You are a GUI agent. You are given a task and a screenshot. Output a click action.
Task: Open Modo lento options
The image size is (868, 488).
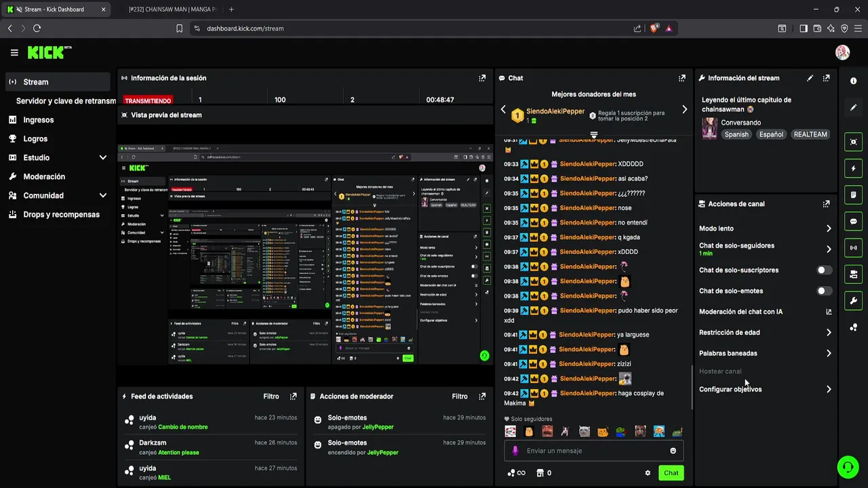click(x=765, y=228)
